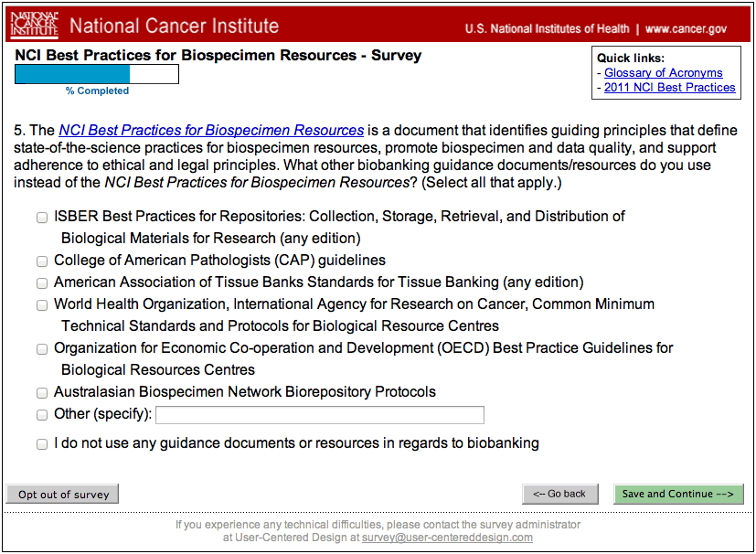756x554 pixels.
Task: Open the Glossary of Acronyms link
Action: coord(663,73)
